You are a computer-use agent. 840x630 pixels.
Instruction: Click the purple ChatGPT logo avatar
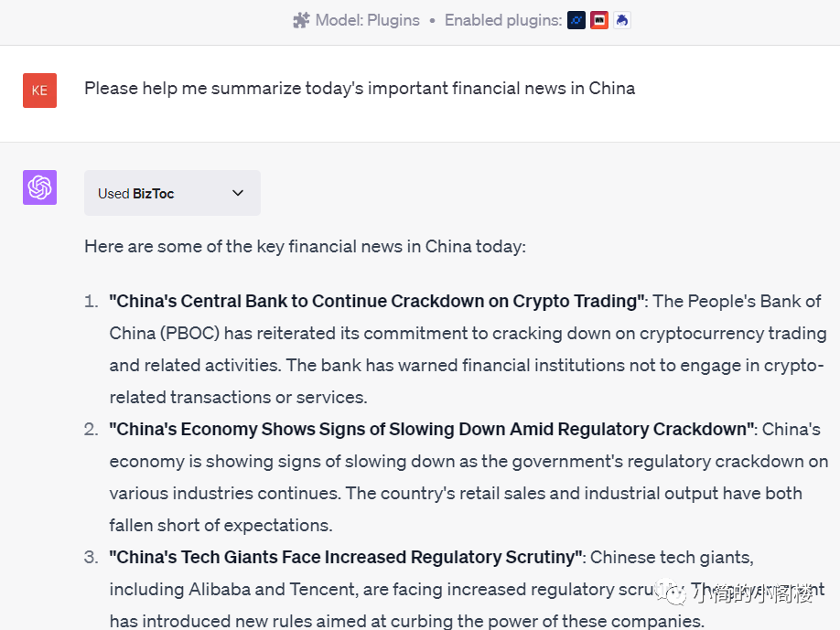pyautogui.click(x=39, y=187)
